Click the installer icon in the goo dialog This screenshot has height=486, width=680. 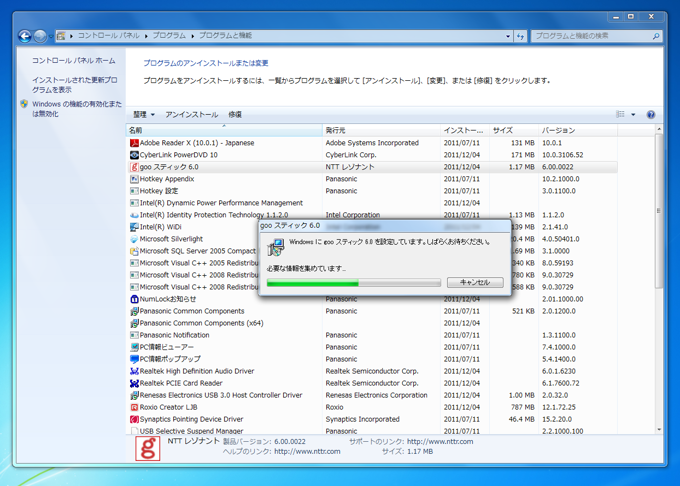pos(275,247)
